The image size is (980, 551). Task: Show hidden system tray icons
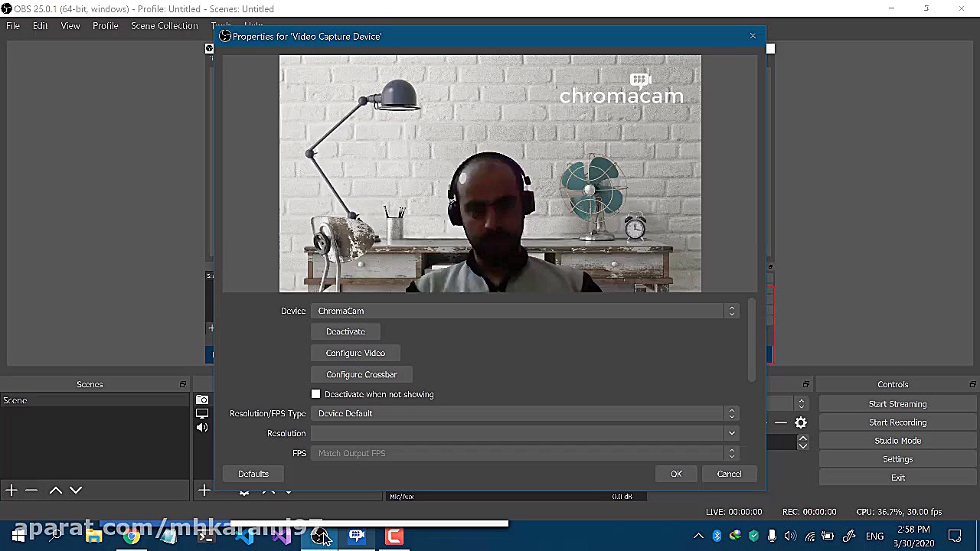698,536
